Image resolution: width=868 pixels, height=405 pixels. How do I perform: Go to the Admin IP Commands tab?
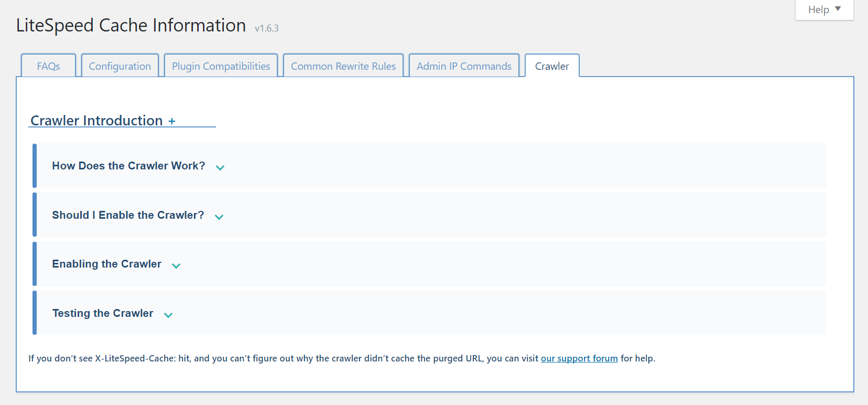(464, 66)
